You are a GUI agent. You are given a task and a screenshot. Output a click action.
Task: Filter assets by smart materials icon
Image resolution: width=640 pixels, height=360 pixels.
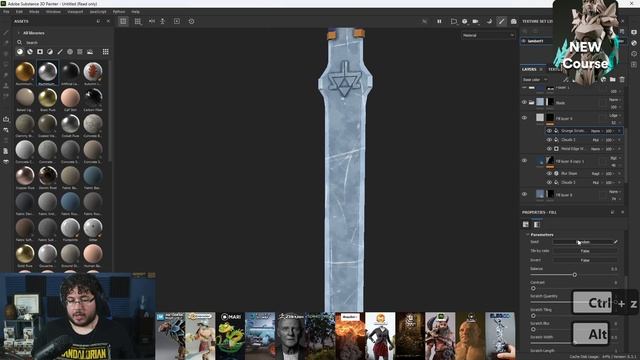pos(30,52)
